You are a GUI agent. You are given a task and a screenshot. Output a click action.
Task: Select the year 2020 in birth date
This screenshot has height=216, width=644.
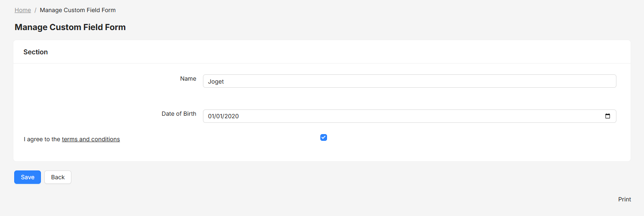coord(232,116)
